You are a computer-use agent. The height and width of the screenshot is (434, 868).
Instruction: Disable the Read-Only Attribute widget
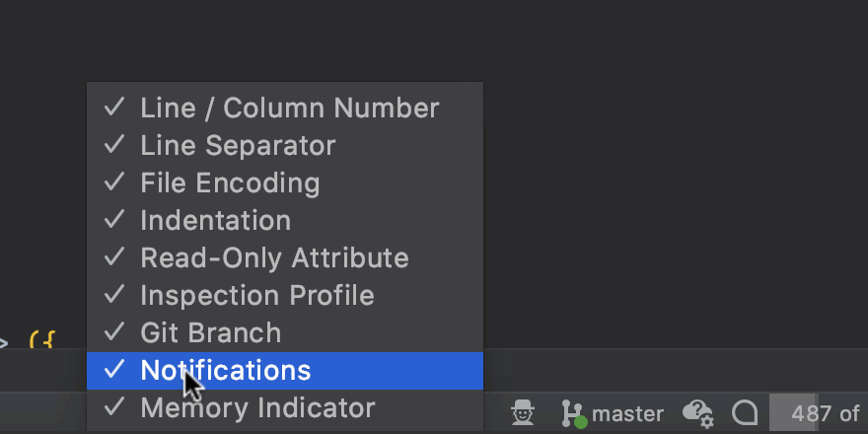pos(274,257)
